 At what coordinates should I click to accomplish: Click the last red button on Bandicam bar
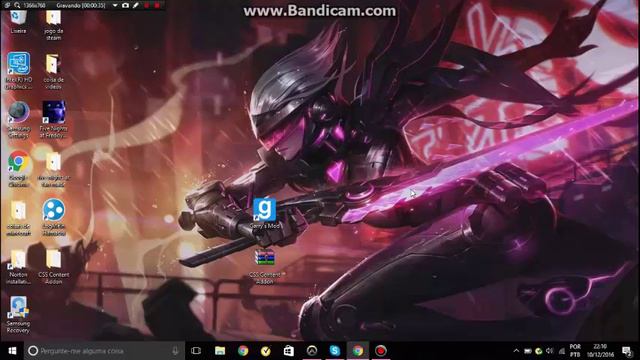[x=157, y=5]
